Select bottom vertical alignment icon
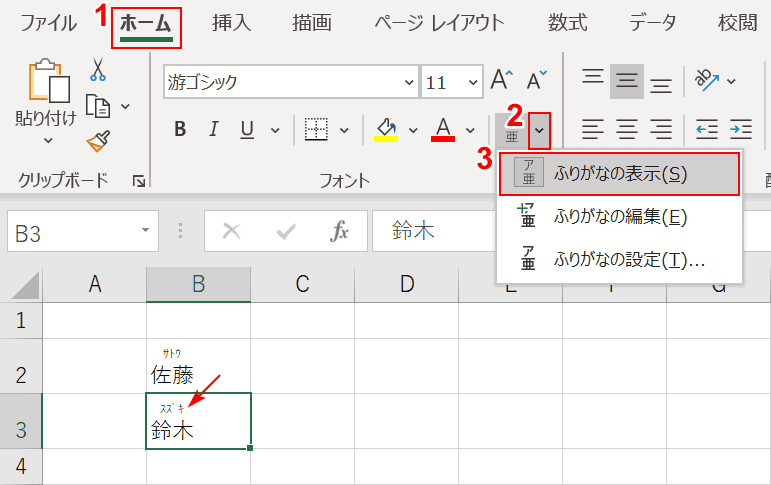Image resolution: width=771 pixels, height=485 pixels. (x=661, y=85)
